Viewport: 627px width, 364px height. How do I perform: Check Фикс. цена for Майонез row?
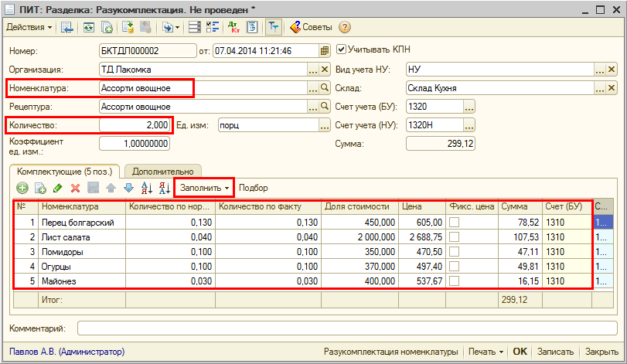coord(455,281)
